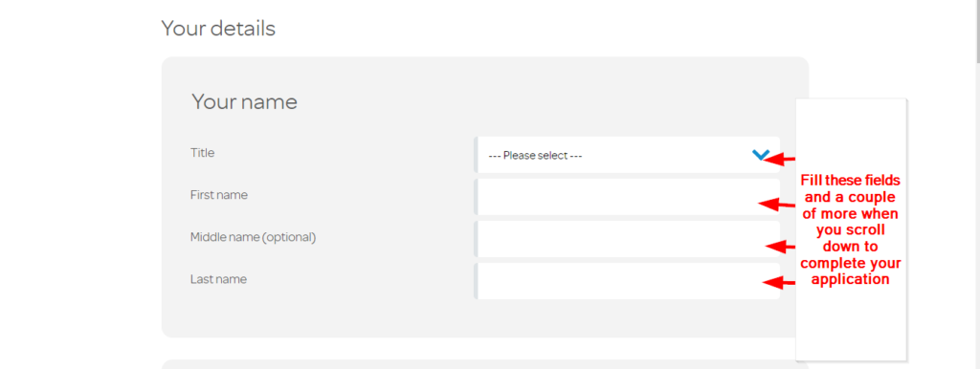The height and width of the screenshot is (369, 980).
Task: Click red arrow beside Last name field
Action: [x=778, y=283]
